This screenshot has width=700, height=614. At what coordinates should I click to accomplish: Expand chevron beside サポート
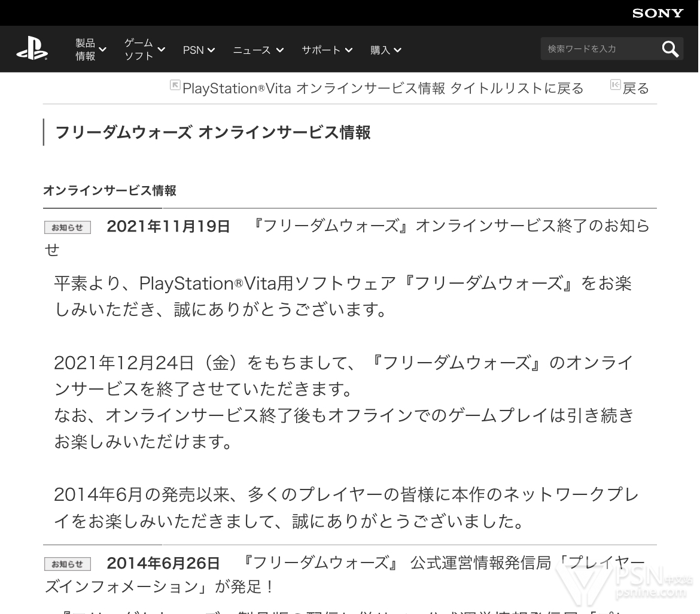349,50
